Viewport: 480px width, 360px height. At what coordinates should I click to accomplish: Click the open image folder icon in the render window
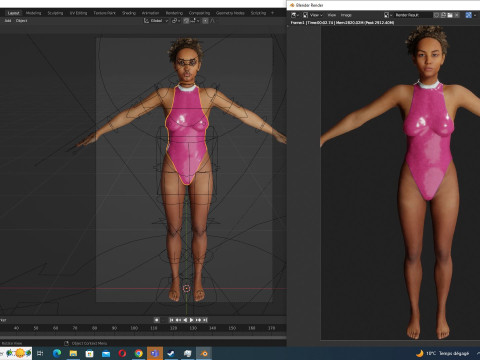click(450, 15)
